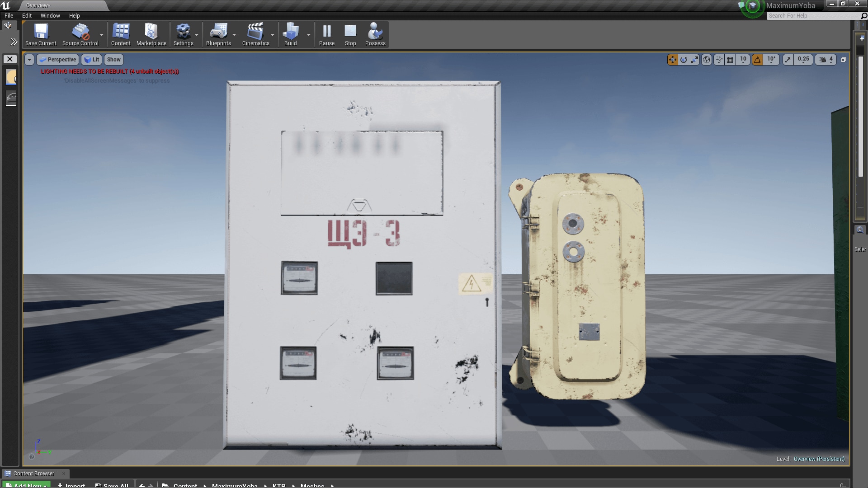Screen dimensions: 868x488
Task: Maximize the viewport
Action: coord(843,59)
